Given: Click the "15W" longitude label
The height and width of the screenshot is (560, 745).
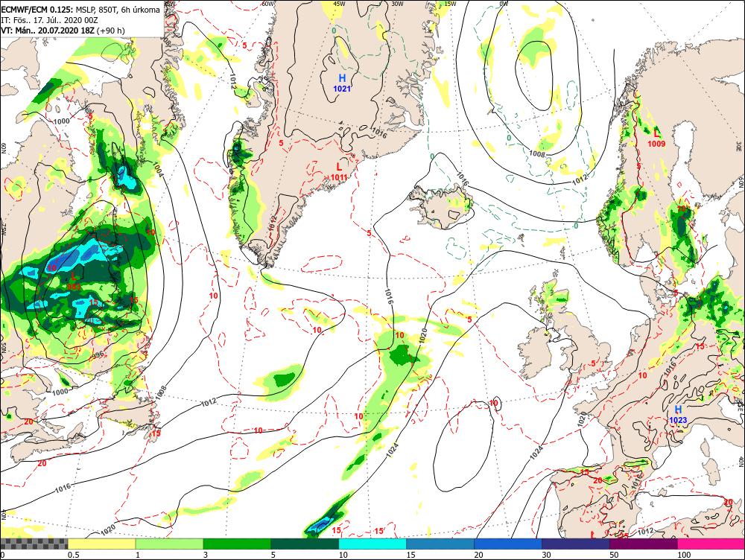Looking at the screenshot, I should [x=451, y=4].
